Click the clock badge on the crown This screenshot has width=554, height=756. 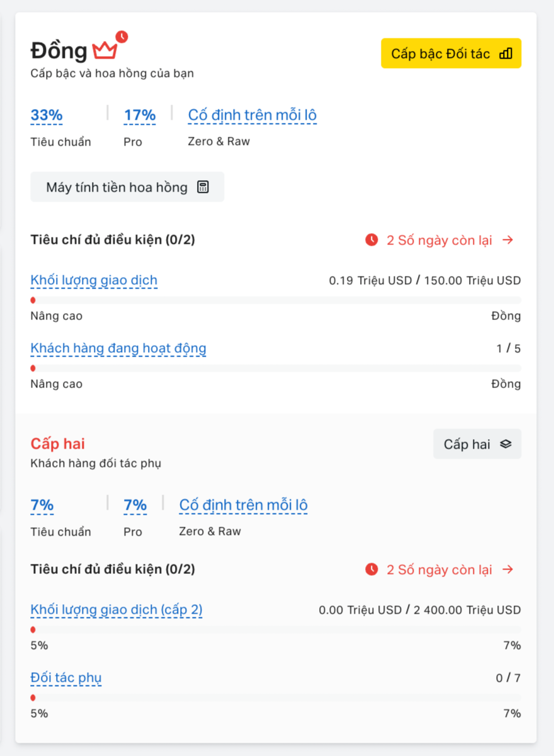coord(122,37)
